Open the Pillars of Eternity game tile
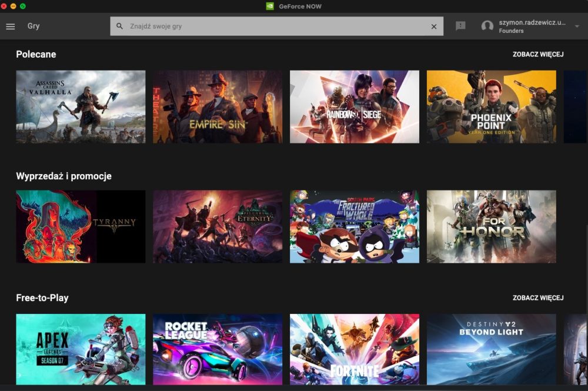This screenshot has height=391, width=588. click(218, 226)
